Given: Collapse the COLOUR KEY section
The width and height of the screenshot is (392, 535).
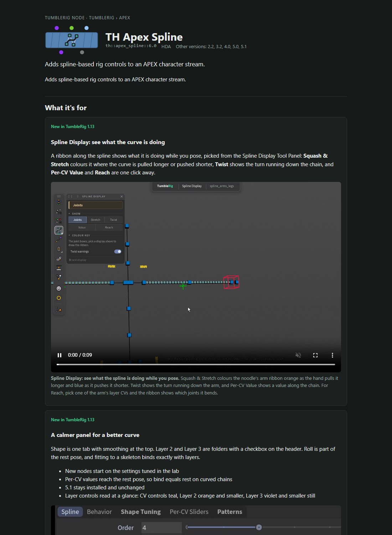Looking at the screenshot, I should click(x=69, y=235).
